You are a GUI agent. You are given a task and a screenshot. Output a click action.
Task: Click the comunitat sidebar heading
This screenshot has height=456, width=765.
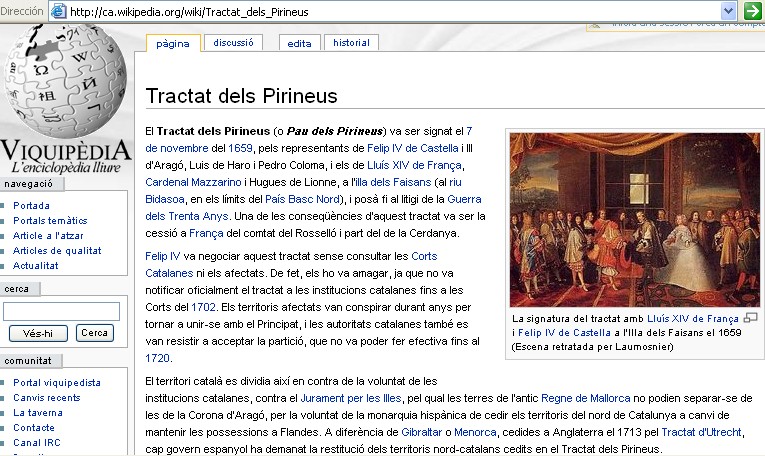(28, 360)
